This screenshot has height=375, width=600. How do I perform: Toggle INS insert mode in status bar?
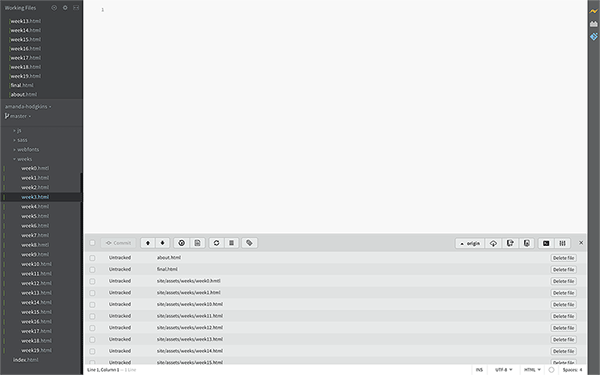click(479, 370)
